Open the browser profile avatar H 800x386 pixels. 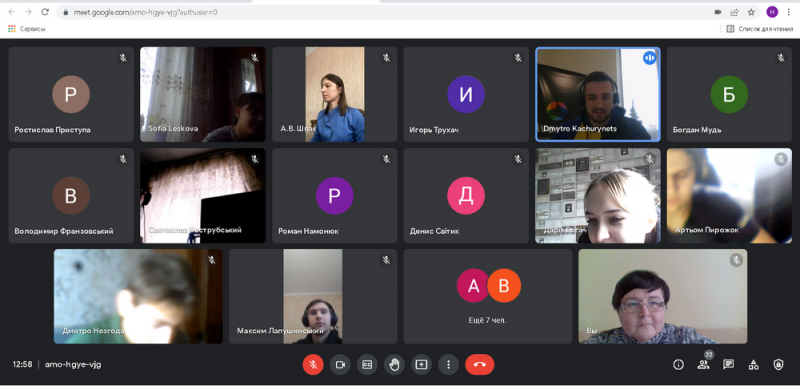pyautogui.click(x=772, y=12)
